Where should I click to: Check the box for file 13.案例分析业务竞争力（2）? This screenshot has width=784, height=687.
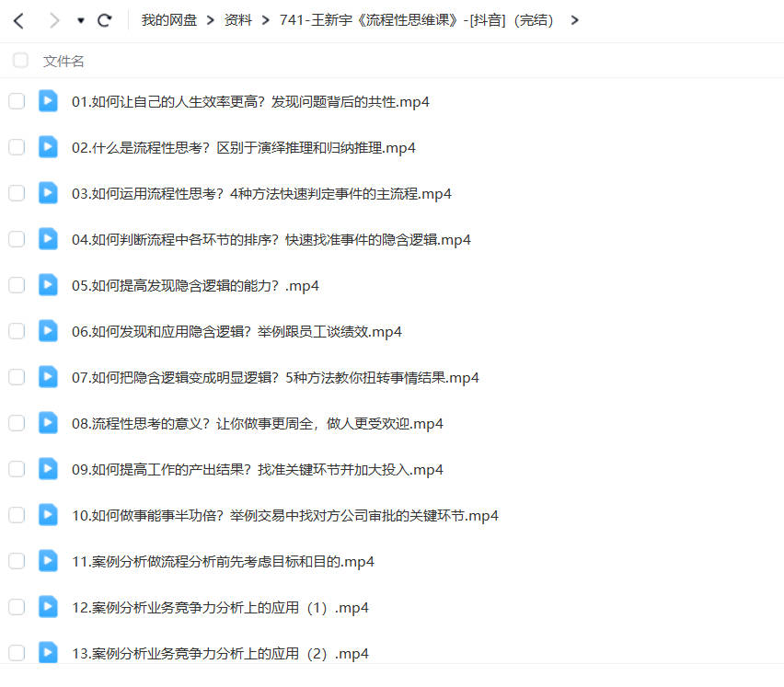pos(17,653)
